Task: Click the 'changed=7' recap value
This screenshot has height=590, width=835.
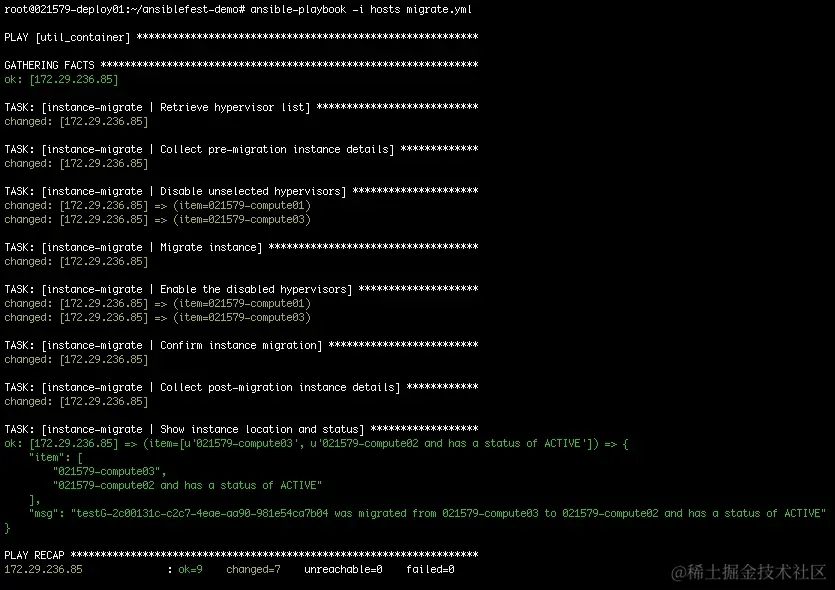Action: (253, 570)
